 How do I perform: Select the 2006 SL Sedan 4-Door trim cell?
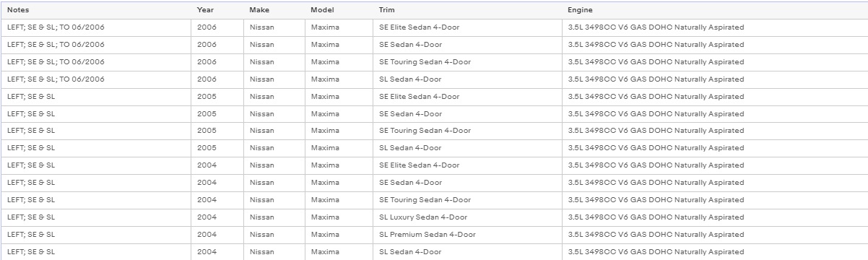click(x=467, y=79)
